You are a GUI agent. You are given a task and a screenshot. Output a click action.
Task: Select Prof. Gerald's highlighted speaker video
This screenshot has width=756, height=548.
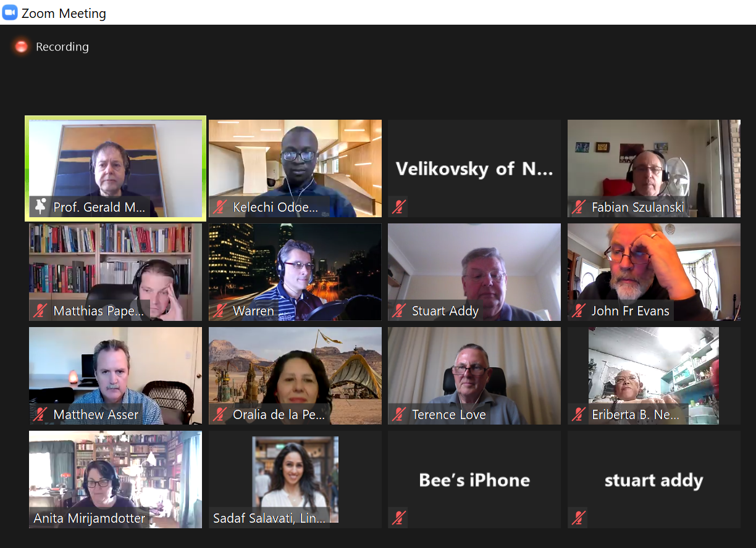(115, 168)
